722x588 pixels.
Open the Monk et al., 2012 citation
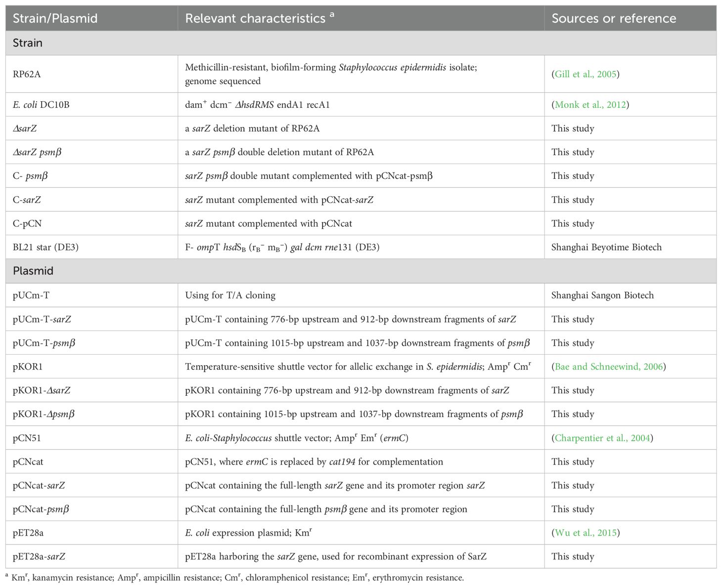point(590,105)
